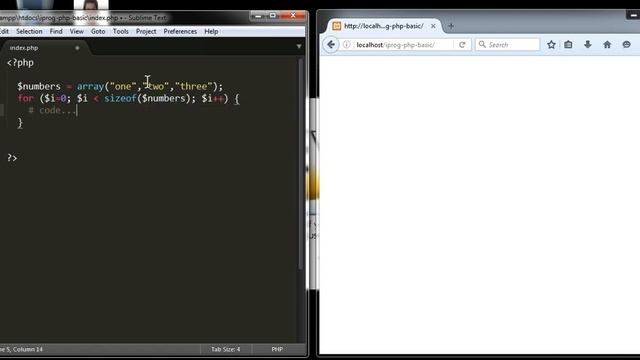
Task: Change PHP syntax in status bar
Action: (277, 349)
